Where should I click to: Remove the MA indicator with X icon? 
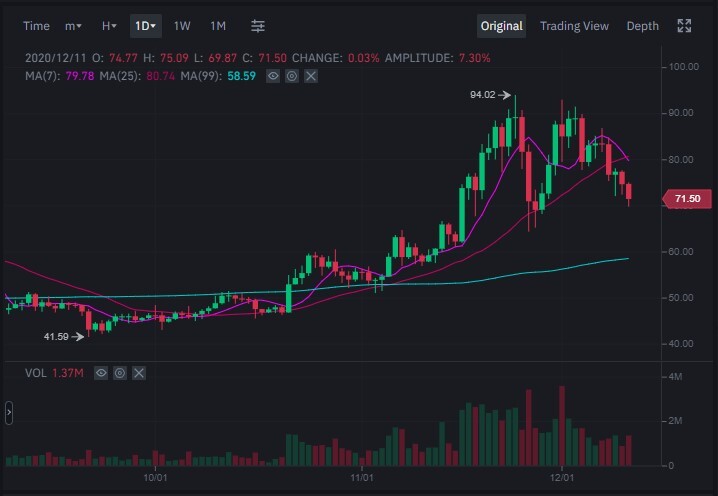(x=311, y=76)
